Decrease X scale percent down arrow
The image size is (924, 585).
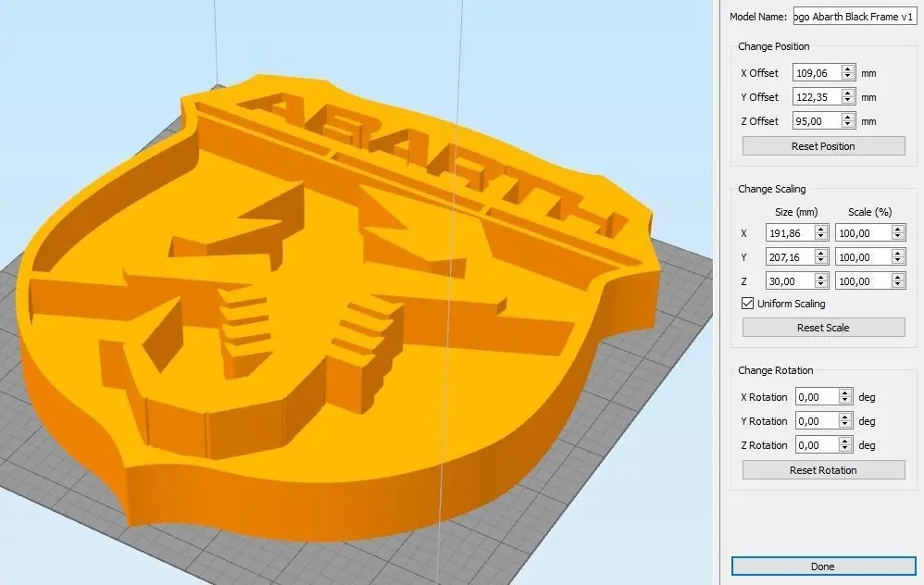pyautogui.click(x=898, y=237)
